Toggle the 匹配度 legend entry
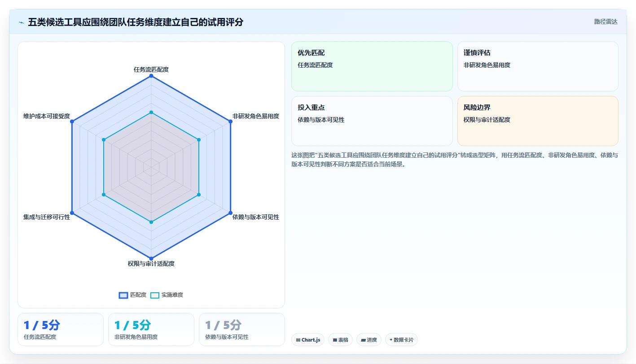The width and height of the screenshot is (636, 364). [132, 295]
